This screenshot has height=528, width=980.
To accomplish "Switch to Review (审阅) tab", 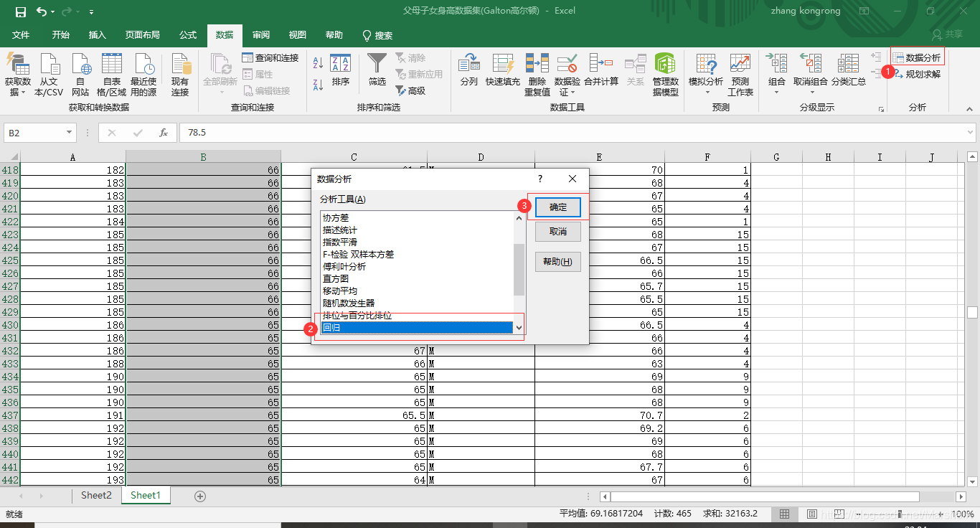I will tap(261, 35).
